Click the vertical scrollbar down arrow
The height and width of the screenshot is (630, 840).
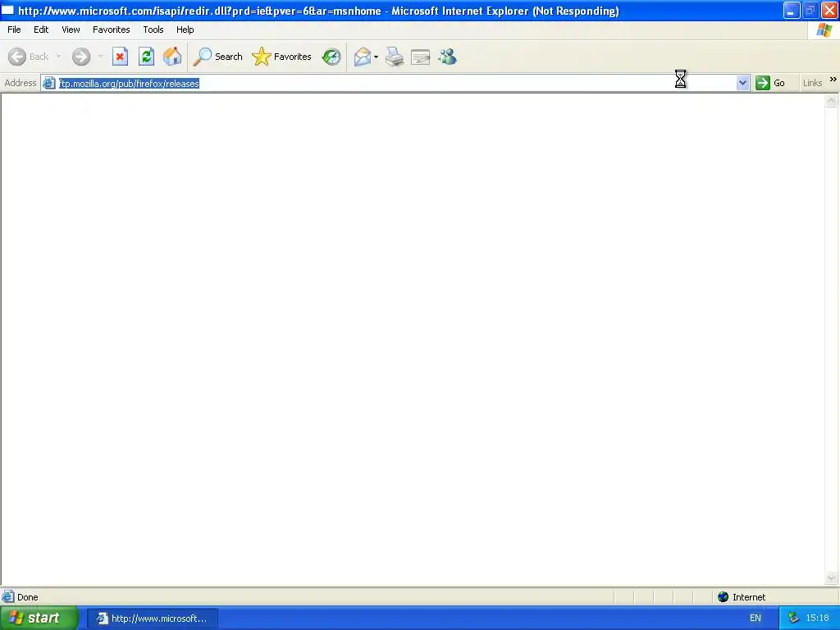(832, 577)
